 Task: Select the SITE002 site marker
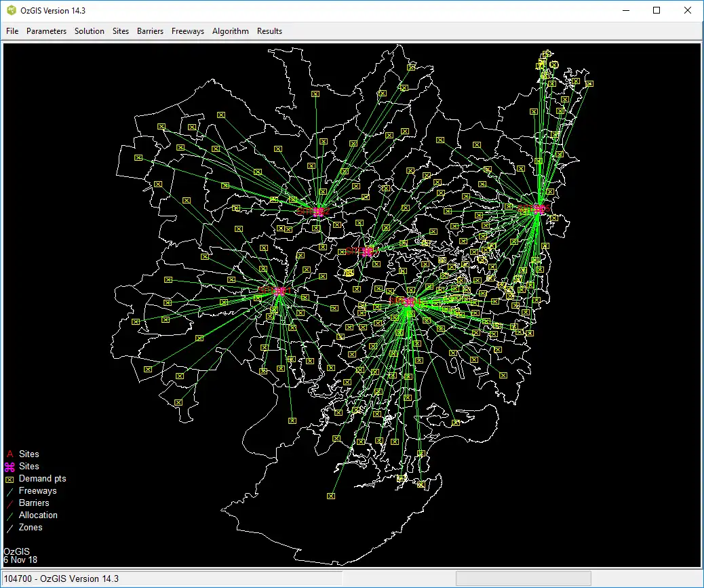pos(319,212)
